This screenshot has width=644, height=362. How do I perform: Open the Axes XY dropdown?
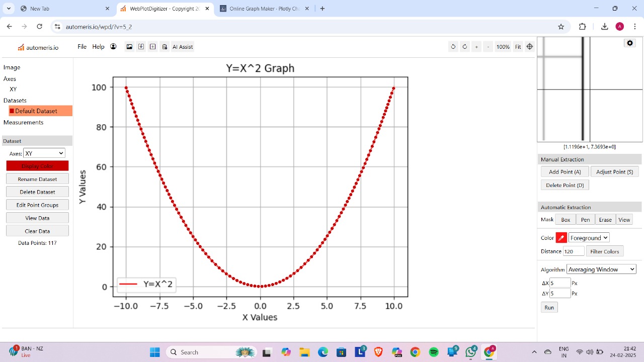(44, 153)
